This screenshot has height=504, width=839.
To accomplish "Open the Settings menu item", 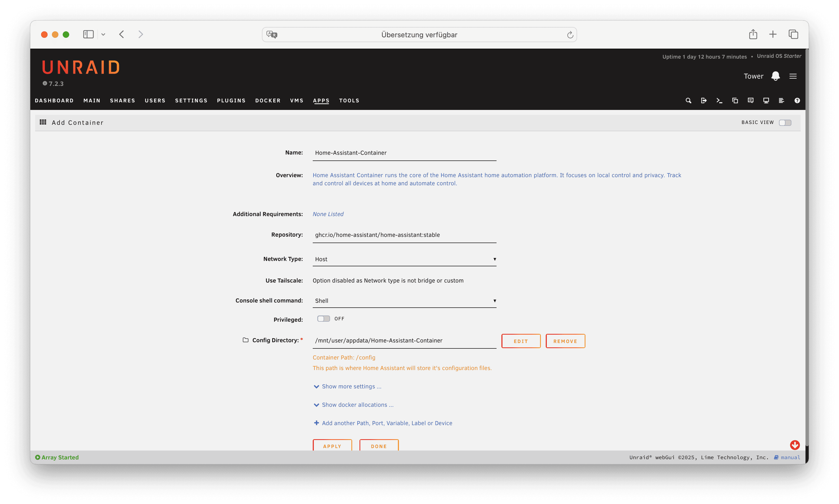I will (191, 100).
